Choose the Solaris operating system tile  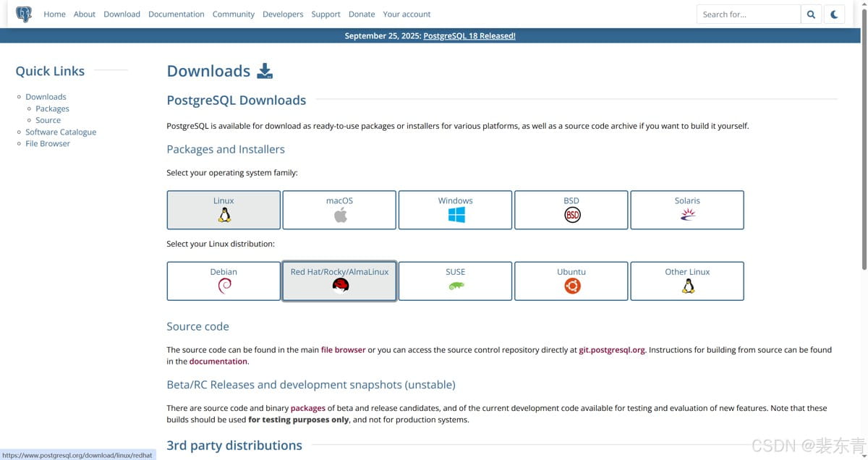coord(687,210)
